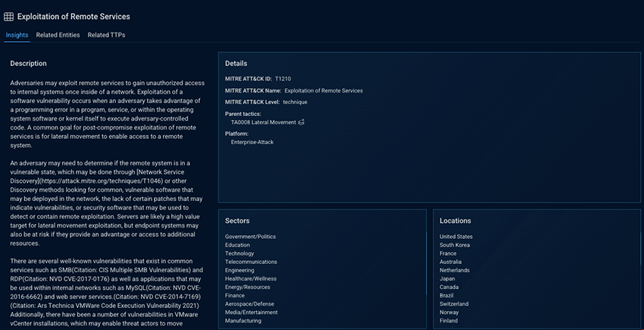Choose United States in Locations list
The image size is (644, 330).
click(x=456, y=237)
